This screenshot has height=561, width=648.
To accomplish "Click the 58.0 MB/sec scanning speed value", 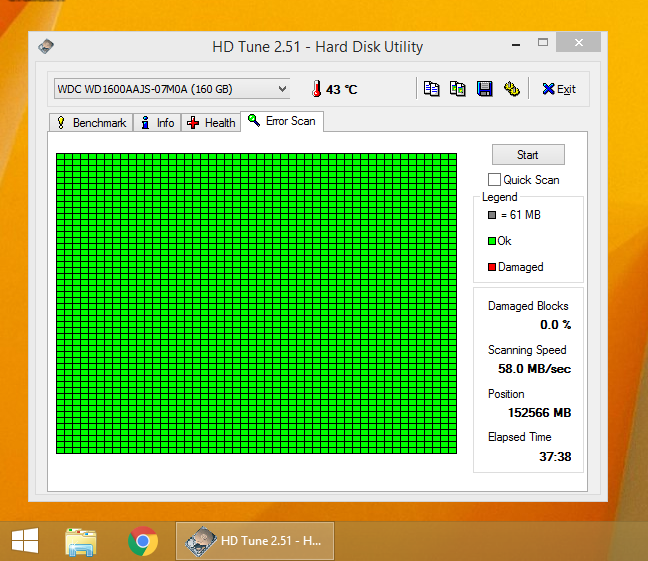I will click(534, 369).
